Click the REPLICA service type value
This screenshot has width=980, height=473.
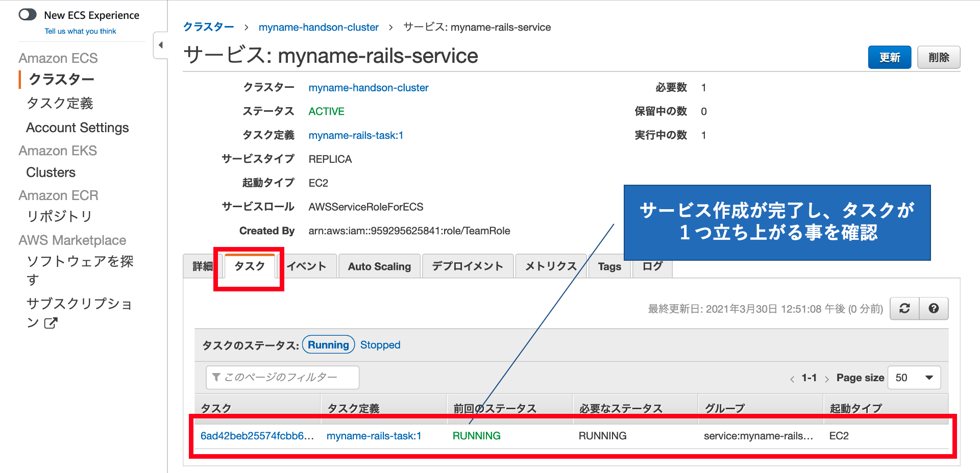pyautogui.click(x=330, y=159)
